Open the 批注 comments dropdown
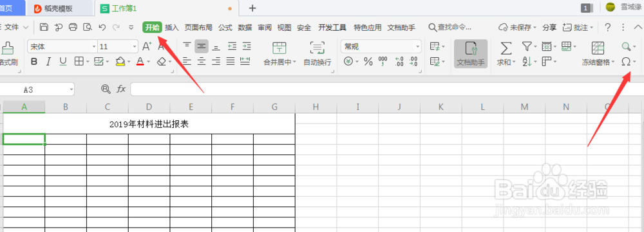644x232 pixels. pos(578,28)
